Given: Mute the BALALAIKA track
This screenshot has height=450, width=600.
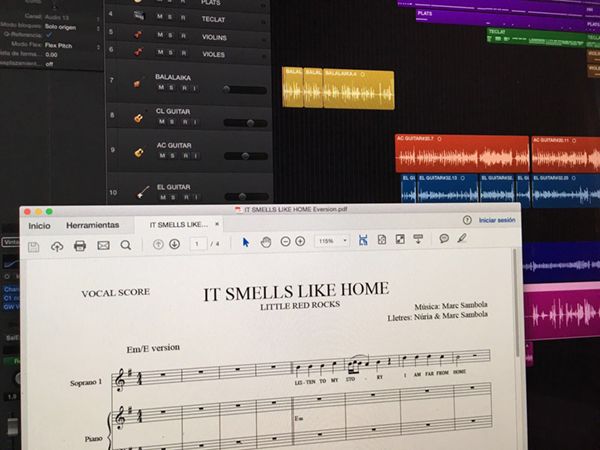Looking at the screenshot, I should point(161,88).
